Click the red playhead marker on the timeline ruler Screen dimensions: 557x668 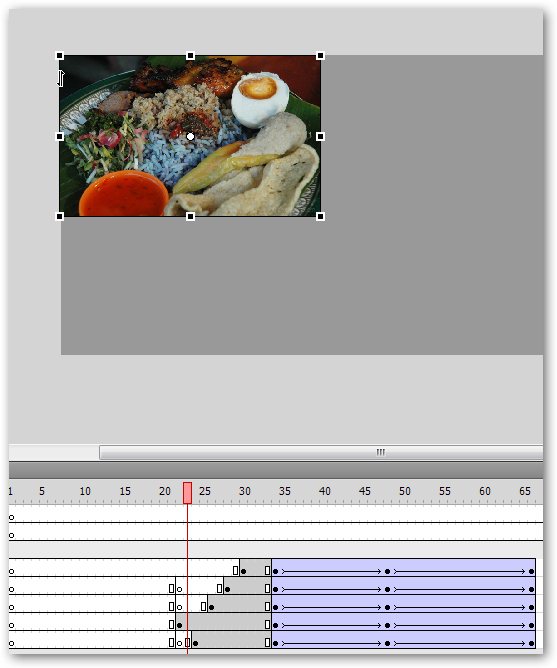[187, 493]
